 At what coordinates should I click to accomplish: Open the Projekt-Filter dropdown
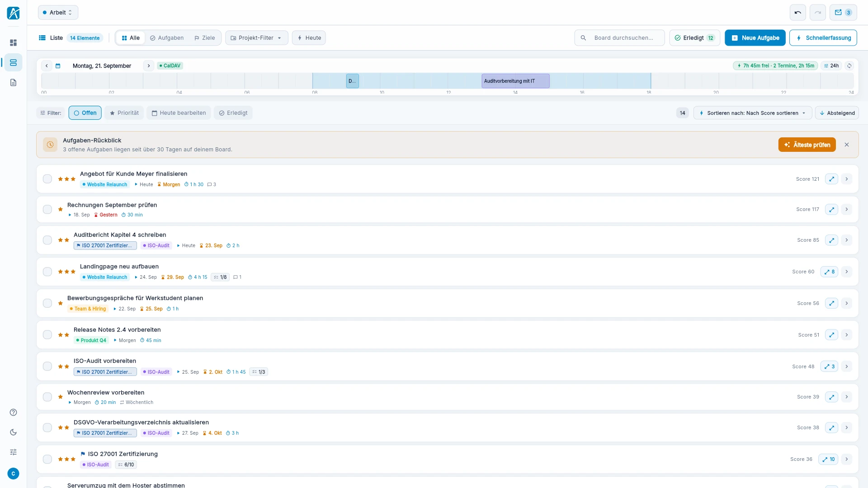(x=256, y=38)
